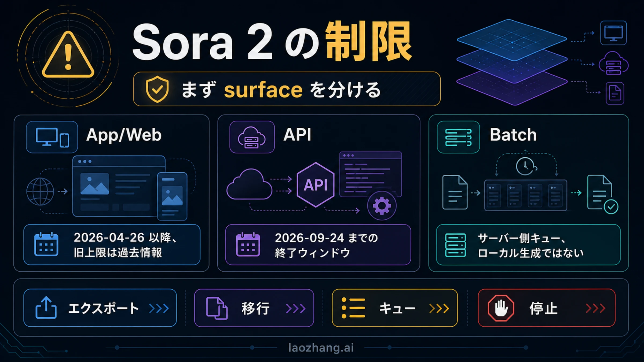The image size is (644, 362).
Task: Click the blue calendar icon beside 2026-04-26
Action: pyautogui.click(x=46, y=244)
